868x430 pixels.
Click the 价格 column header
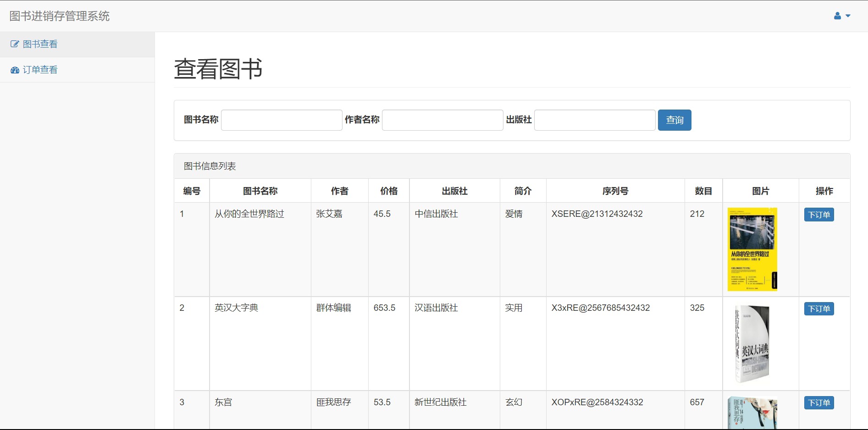389,191
